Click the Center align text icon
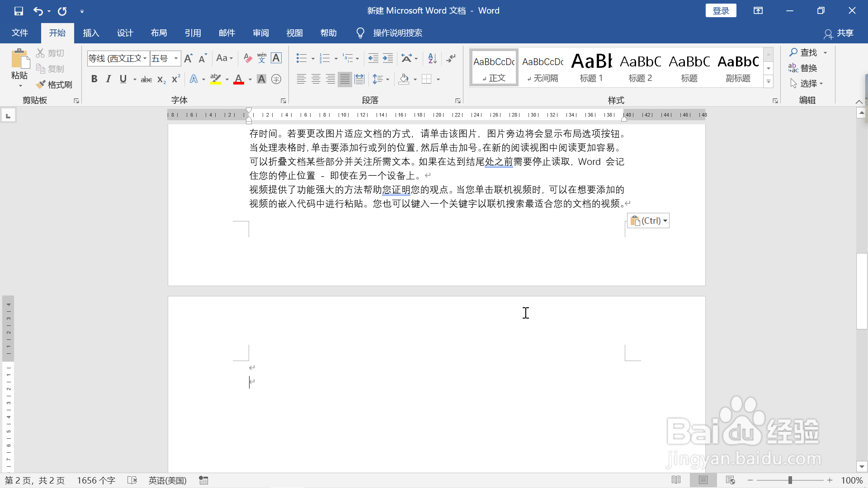Screen dimensions: 868x488 pos(316,80)
